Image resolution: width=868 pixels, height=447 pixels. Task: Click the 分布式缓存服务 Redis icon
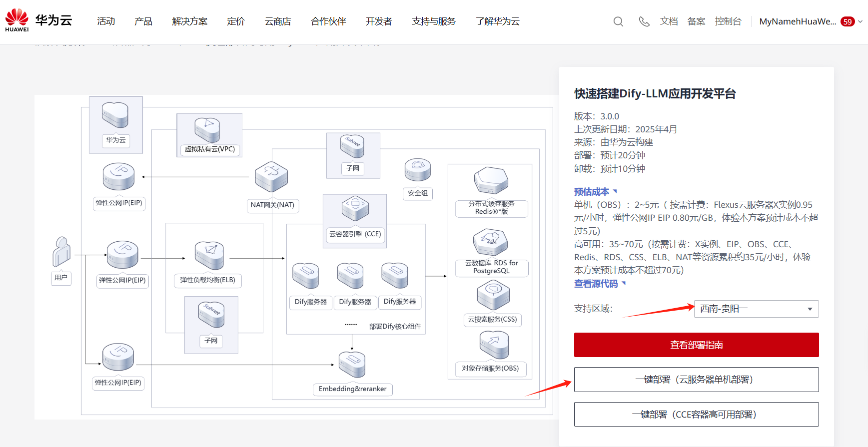(x=491, y=180)
